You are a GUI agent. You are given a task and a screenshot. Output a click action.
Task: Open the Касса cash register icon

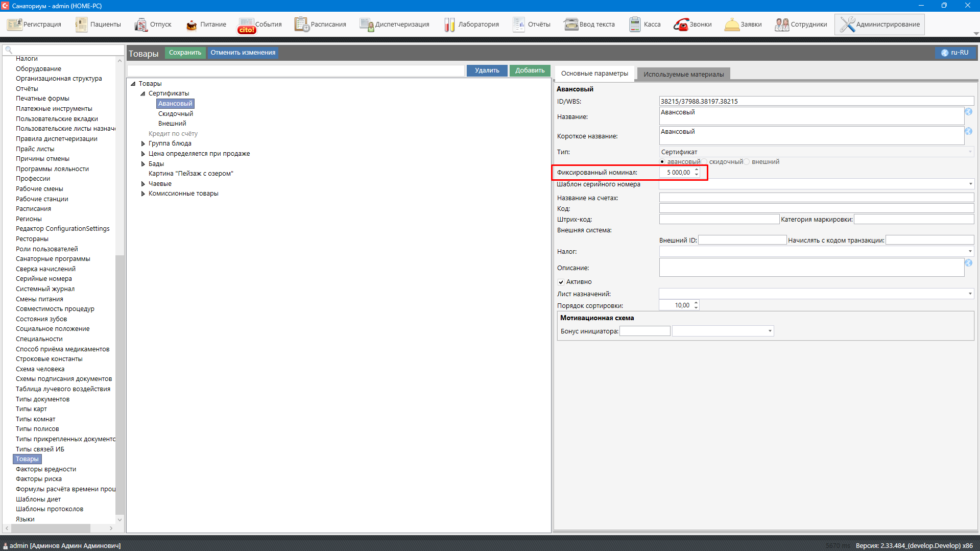635,25
